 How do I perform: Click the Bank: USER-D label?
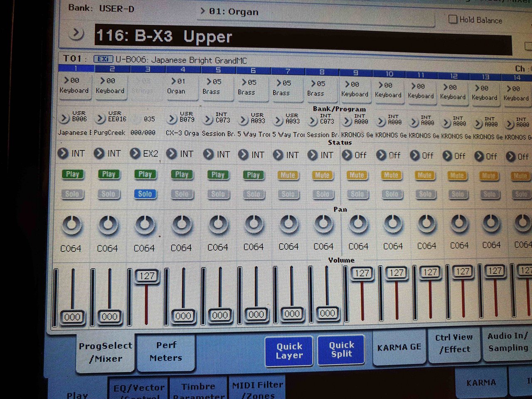101,8
